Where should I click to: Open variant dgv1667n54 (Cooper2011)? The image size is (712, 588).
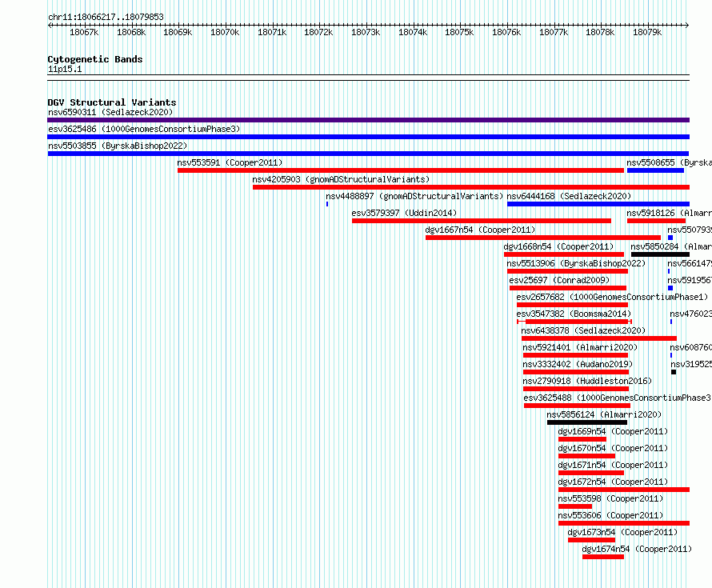pos(481,230)
